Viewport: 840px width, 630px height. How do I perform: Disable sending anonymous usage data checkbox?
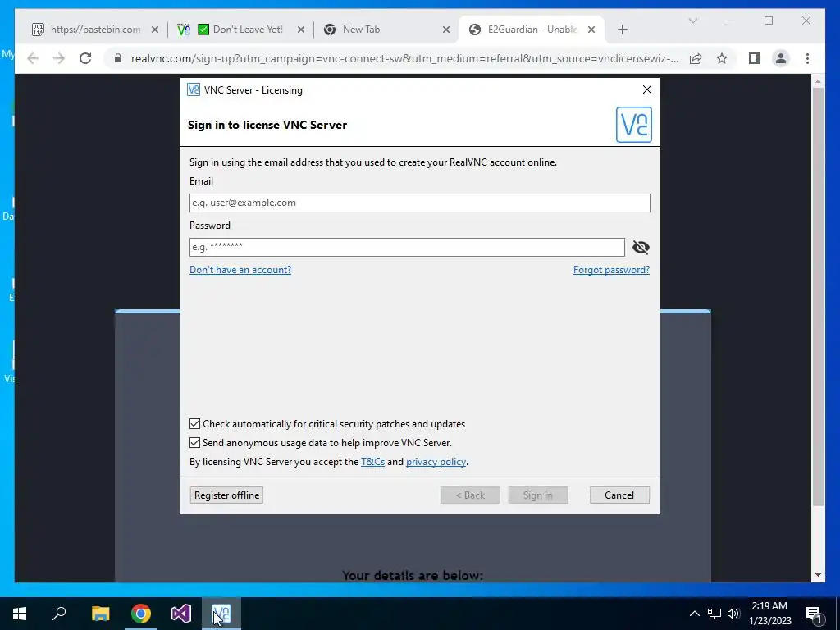click(x=194, y=442)
